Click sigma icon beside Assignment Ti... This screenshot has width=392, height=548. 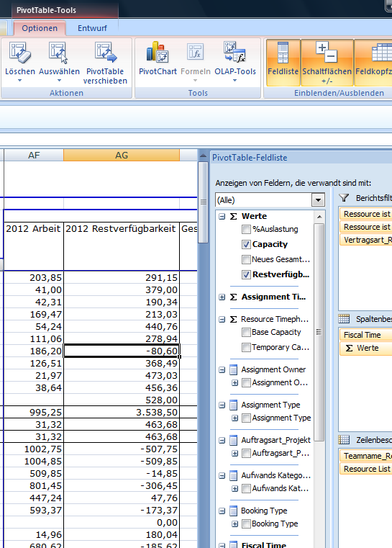click(x=234, y=297)
